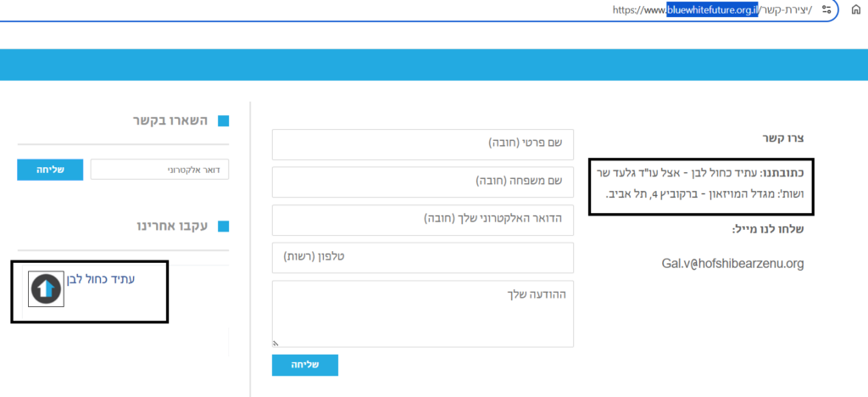Open the עתיד כחול לבן page link

[x=101, y=279]
